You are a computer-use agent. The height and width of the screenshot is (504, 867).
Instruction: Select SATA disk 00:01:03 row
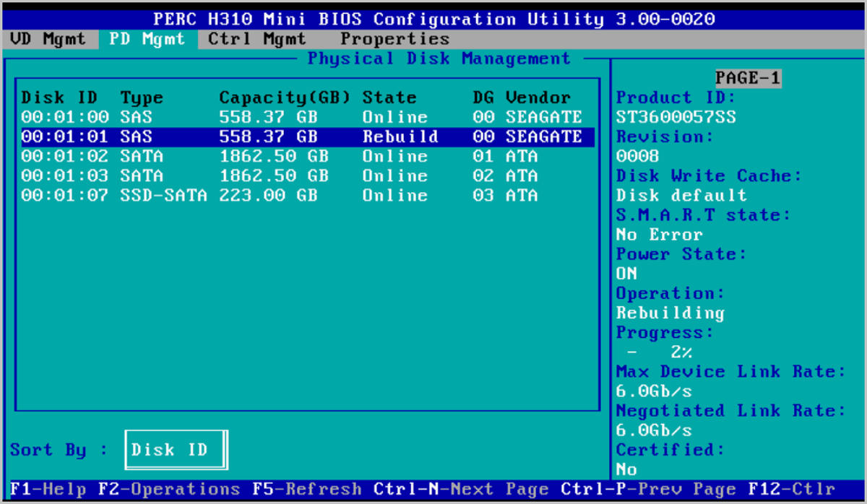point(301,175)
